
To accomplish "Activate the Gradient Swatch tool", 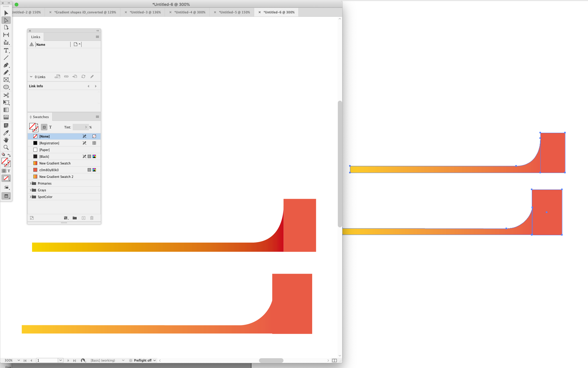I will 6,110.
